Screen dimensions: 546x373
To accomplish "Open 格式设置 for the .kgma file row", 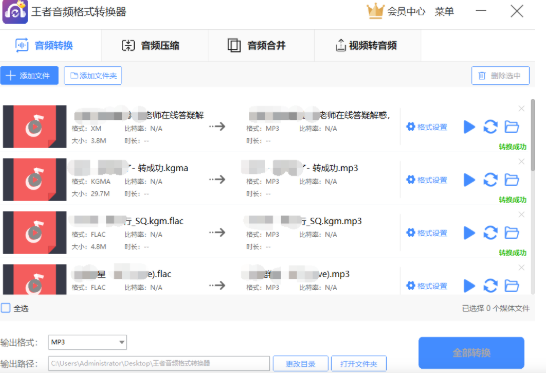I will pyautogui.click(x=427, y=180).
